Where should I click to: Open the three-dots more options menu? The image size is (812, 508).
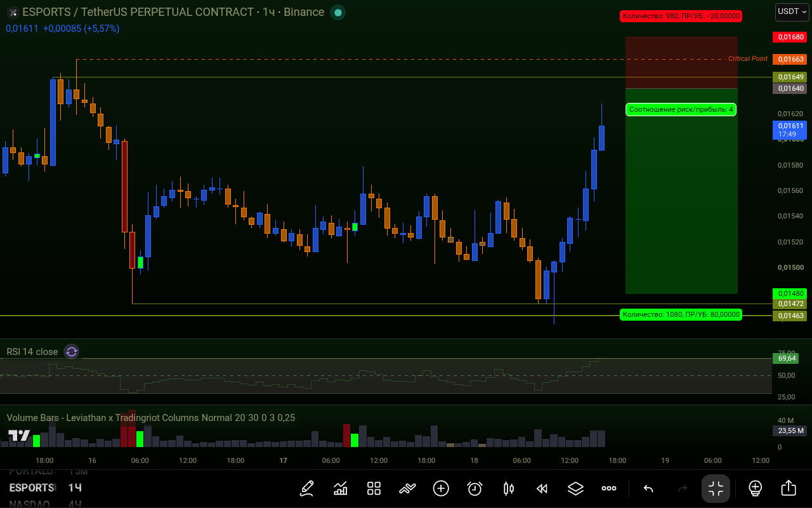(x=609, y=488)
